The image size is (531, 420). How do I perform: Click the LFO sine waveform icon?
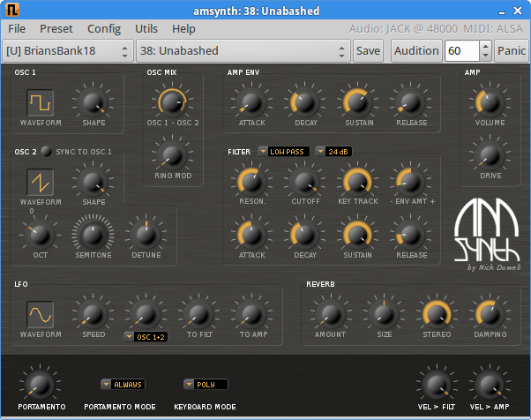click(40, 314)
